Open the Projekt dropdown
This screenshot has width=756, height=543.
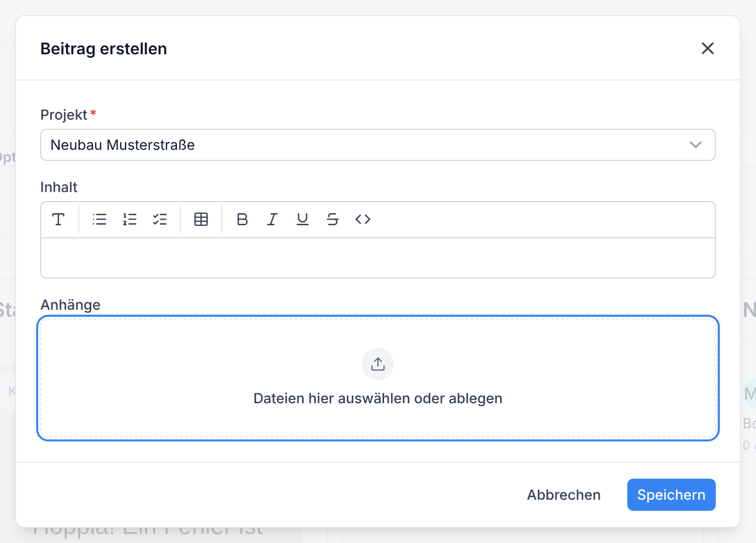[x=378, y=145]
